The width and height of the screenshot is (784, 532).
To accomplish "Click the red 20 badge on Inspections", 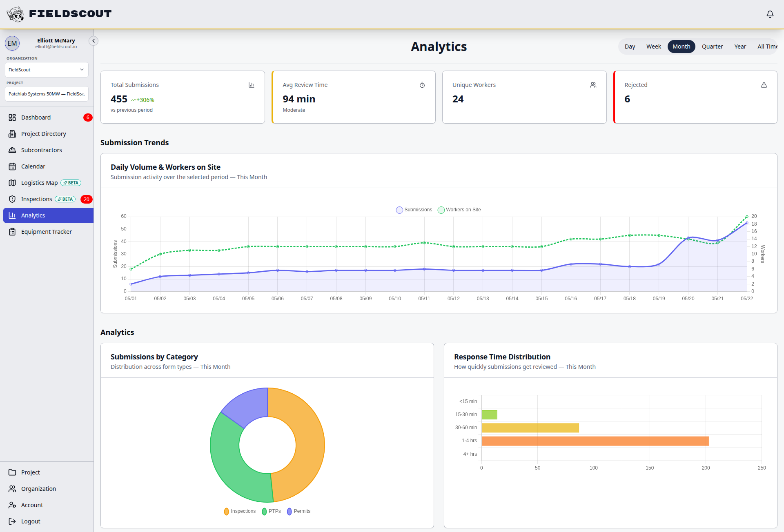I will click(x=87, y=199).
